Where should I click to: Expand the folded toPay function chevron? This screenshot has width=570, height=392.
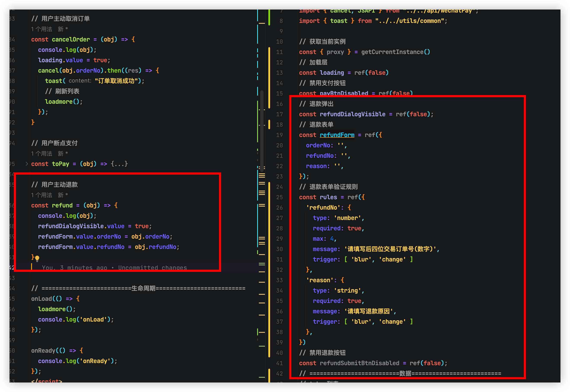click(x=27, y=164)
